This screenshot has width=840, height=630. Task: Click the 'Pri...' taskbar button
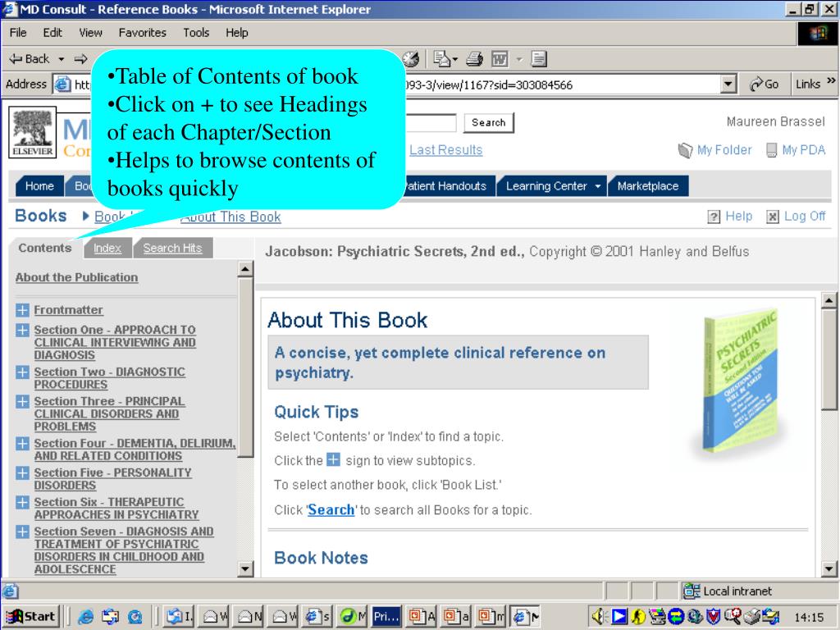386,617
